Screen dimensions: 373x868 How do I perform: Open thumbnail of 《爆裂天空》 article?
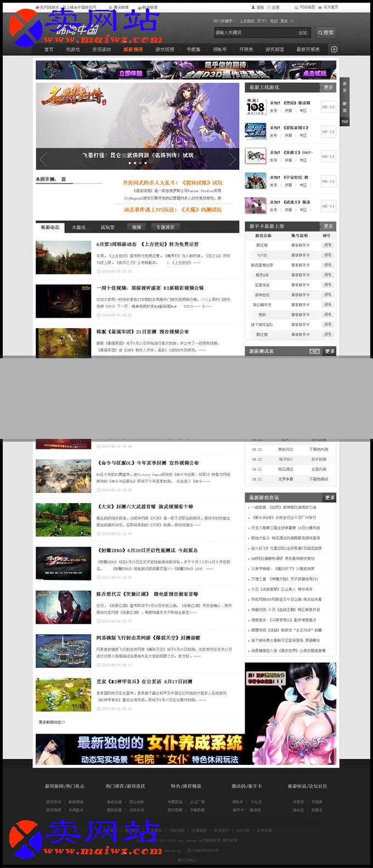point(64,651)
